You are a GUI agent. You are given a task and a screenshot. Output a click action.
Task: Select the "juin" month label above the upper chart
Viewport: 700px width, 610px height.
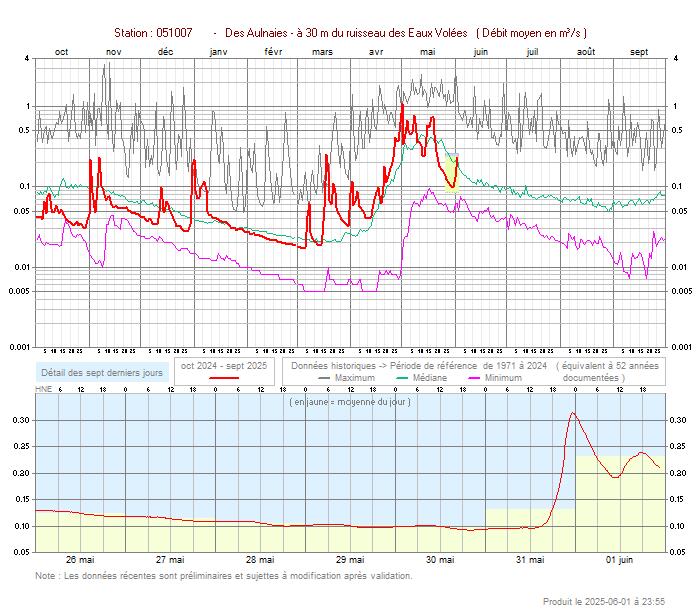481,52
